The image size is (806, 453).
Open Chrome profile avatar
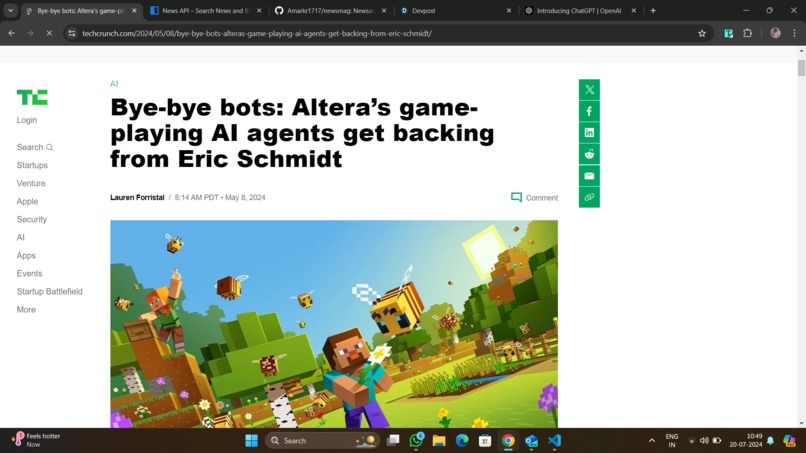click(x=775, y=33)
